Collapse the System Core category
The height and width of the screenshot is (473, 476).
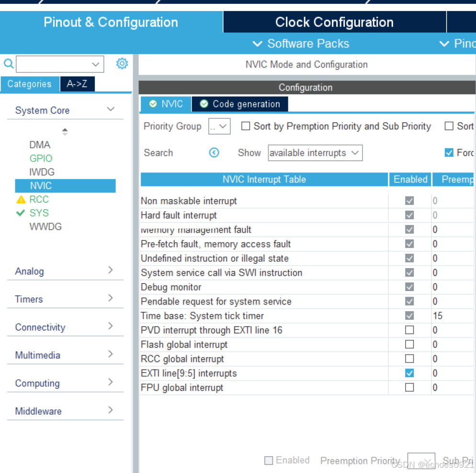(x=65, y=110)
